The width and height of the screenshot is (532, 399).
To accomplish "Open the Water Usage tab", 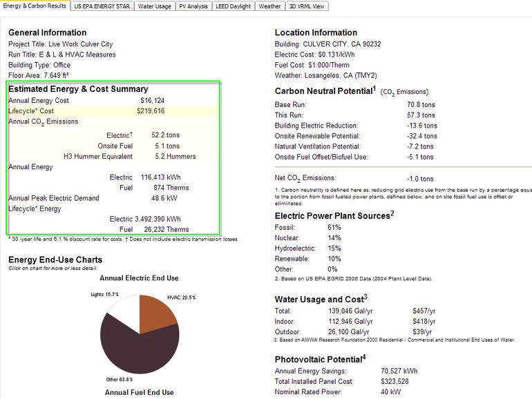I will pos(154,6).
